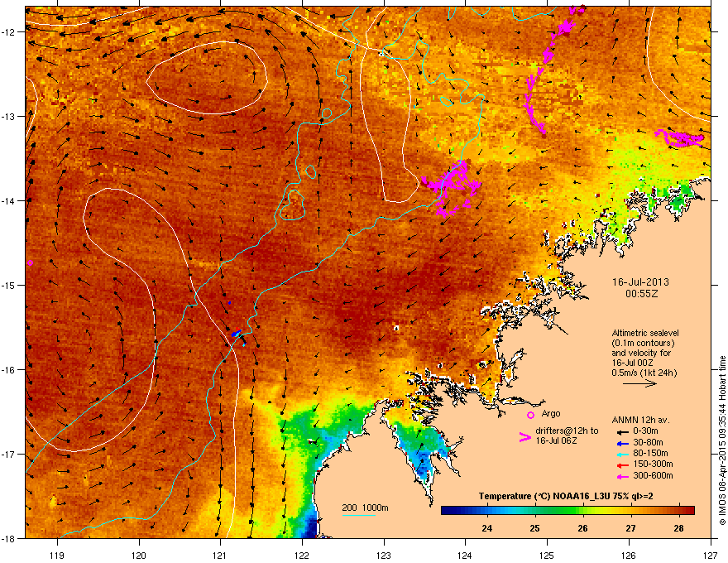Click the red 150-300m arrow legend symbol

623,465
